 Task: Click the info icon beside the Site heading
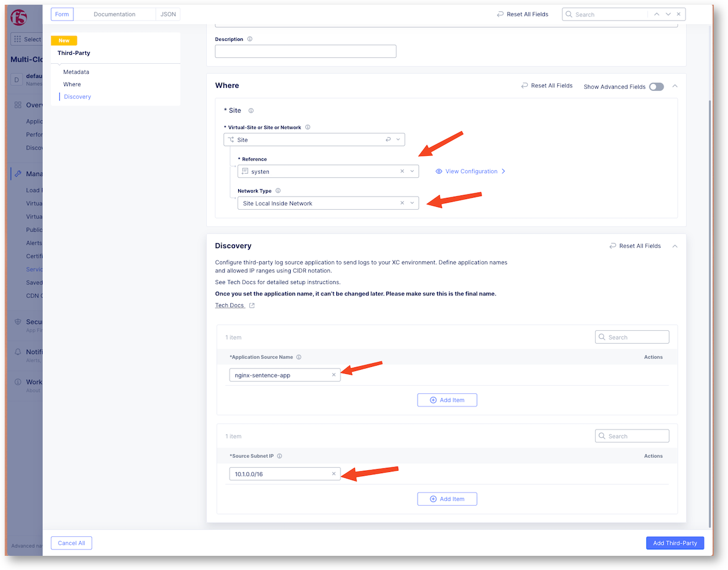pyautogui.click(x=251, y=110)
